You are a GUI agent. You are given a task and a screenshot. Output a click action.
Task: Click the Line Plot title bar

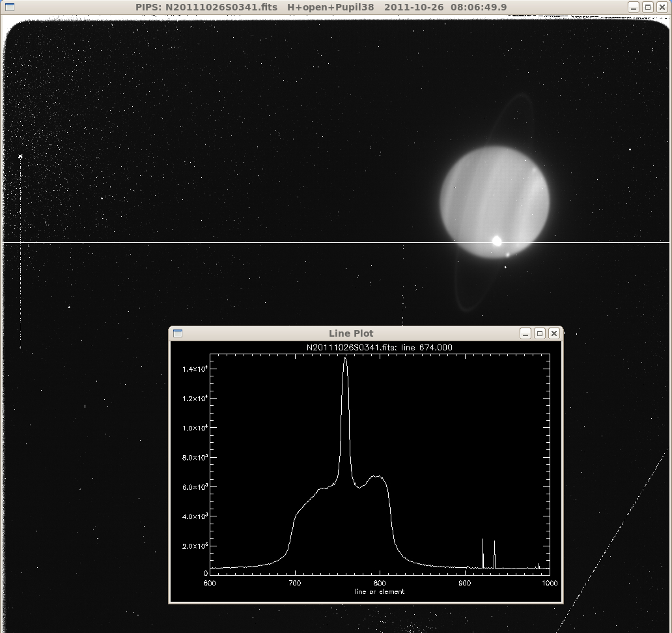pyautogui.click(x=351, y=333)
